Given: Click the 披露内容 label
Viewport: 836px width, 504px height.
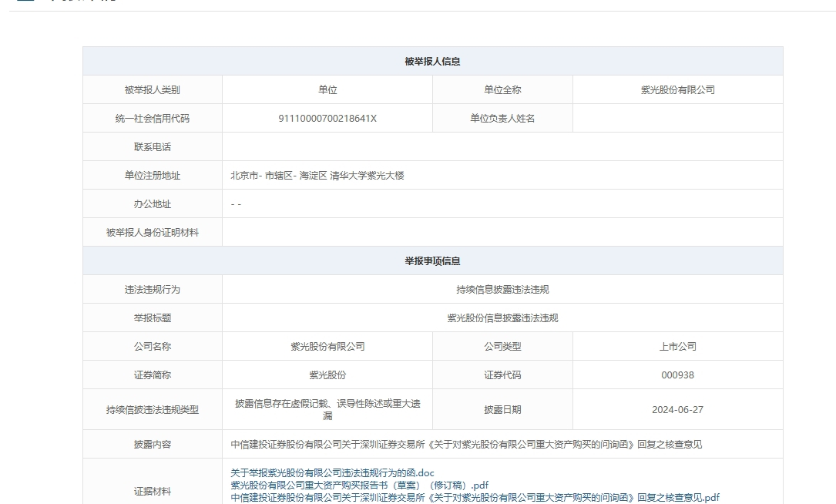Looking at the screenshot, I should tap(153, 444).
